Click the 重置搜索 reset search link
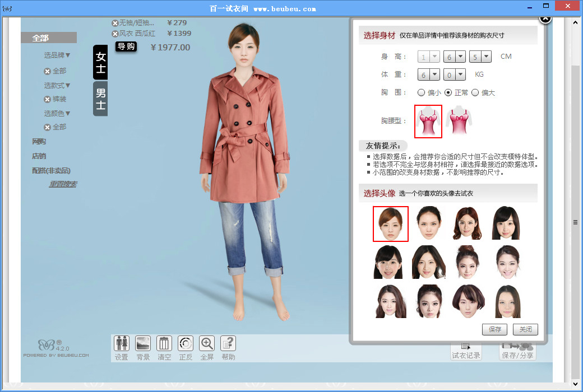 click(62, 184)
